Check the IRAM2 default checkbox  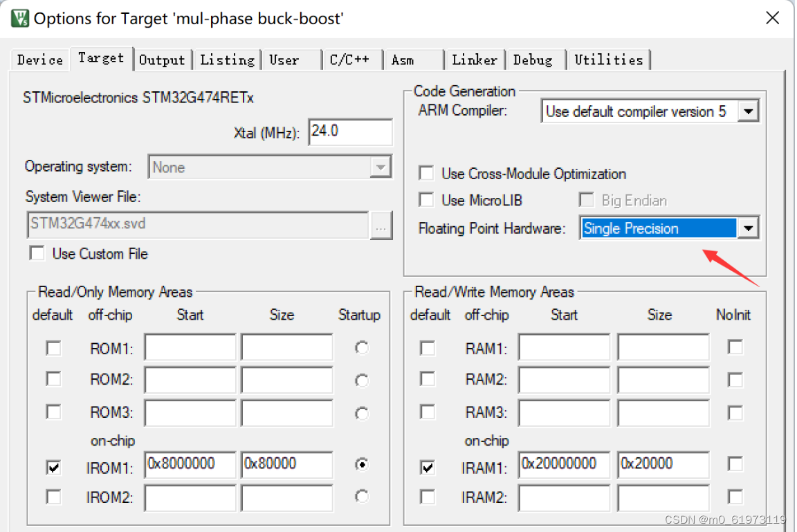tap(428, 497)
